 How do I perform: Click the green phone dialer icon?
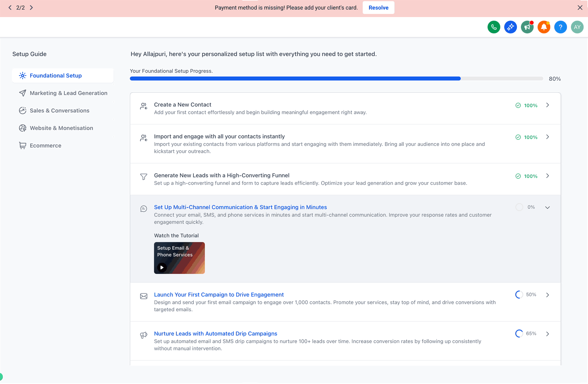pos(494,27)
